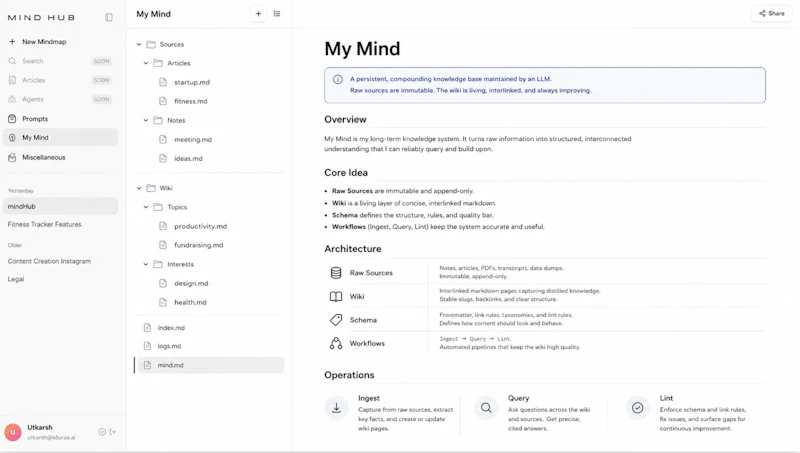Collapse the Wiki folder chevron
The image size is (800, 453).
pos(139,188)
